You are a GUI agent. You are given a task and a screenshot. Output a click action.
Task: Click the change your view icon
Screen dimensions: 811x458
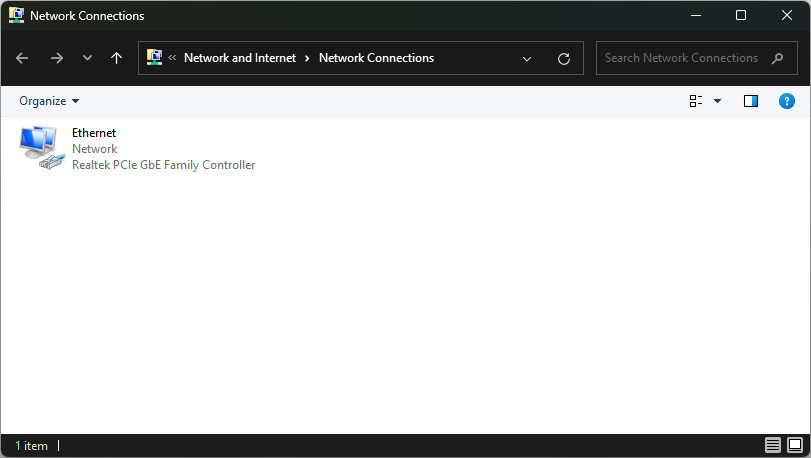click(696, 101)
